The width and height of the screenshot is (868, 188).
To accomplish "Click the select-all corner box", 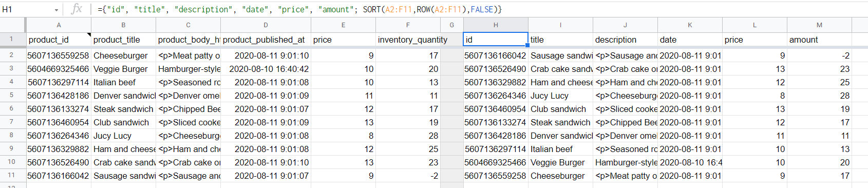I will (x=12, y=25).
